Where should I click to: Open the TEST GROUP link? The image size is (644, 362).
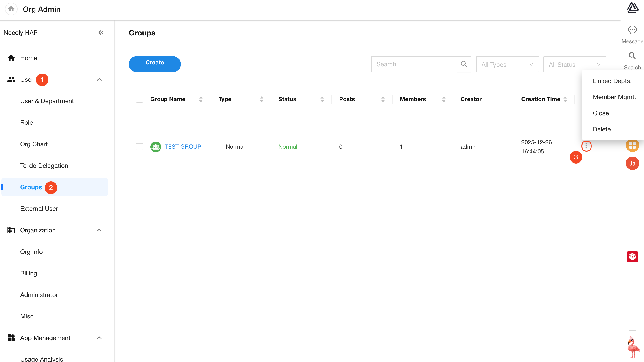click(183, 147)
